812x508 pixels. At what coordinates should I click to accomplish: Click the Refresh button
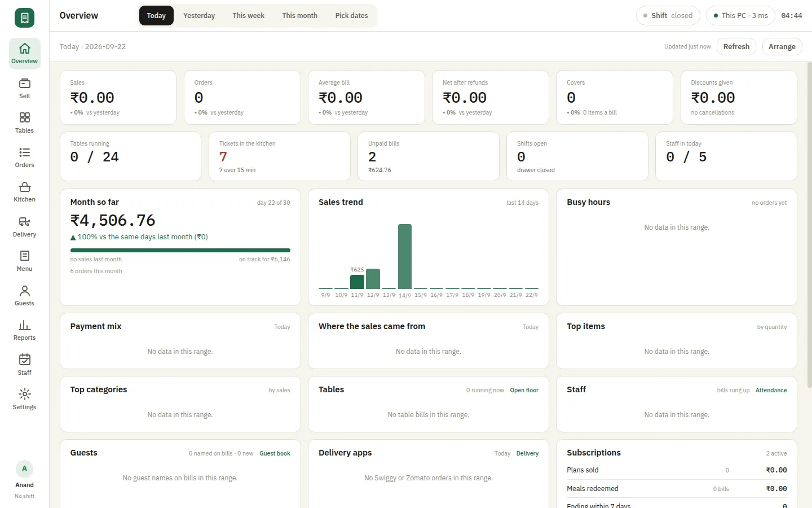pos(736,47)
